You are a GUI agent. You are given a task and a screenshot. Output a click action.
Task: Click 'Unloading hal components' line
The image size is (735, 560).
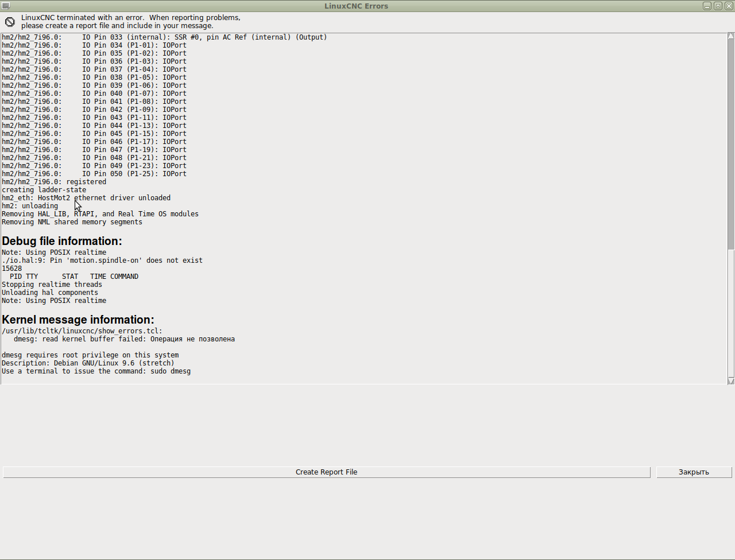tap(50, 293)
